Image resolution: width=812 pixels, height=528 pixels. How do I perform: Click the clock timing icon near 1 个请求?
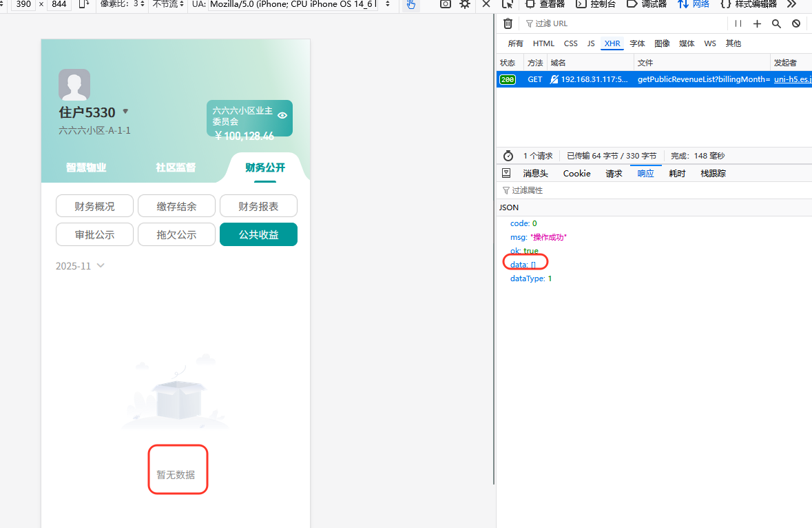pos(508,156)
